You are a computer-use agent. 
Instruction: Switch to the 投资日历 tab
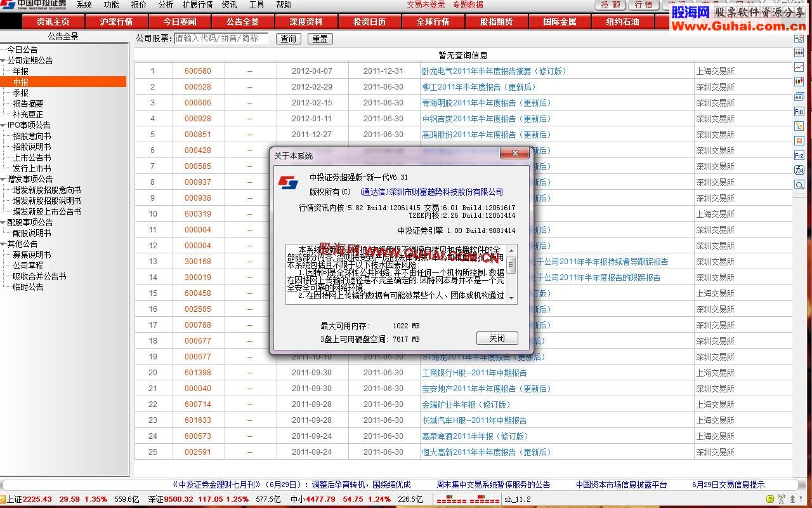pyautogui.click(x=370, y=22)
